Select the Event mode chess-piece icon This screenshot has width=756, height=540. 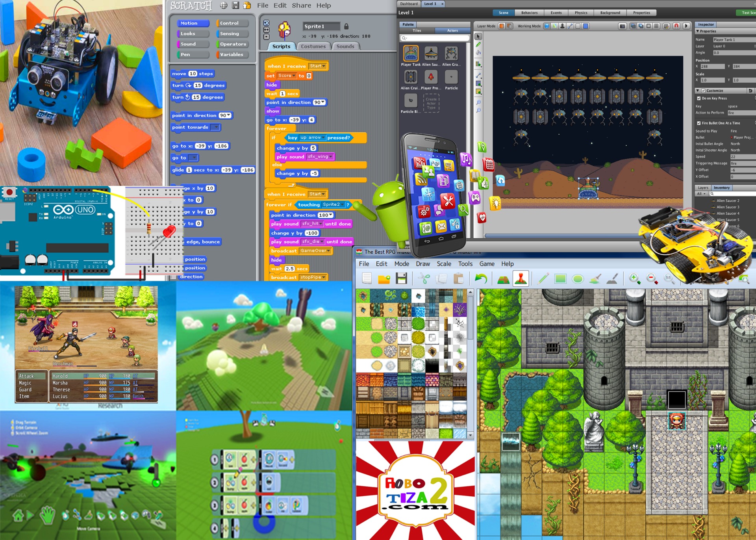coord(521,279)
